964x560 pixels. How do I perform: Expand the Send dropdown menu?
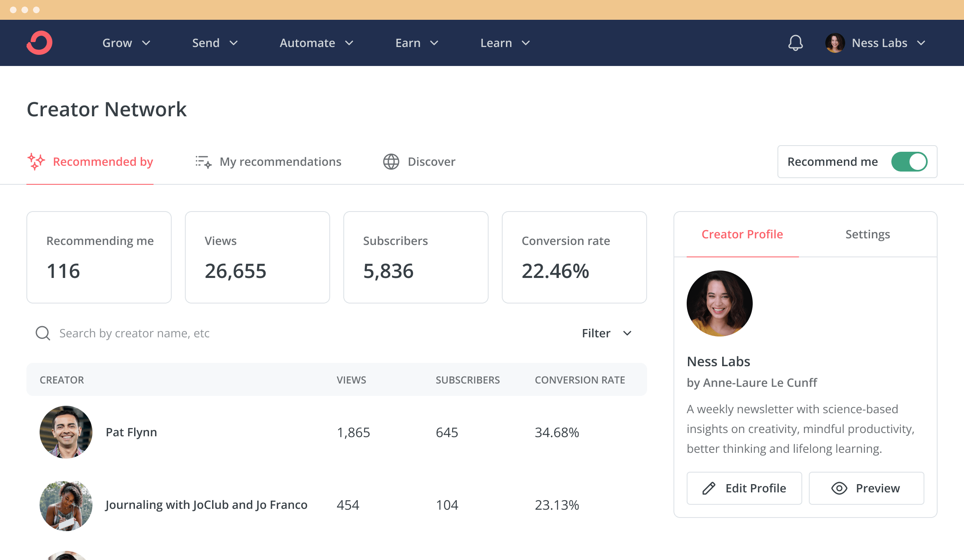215,42
